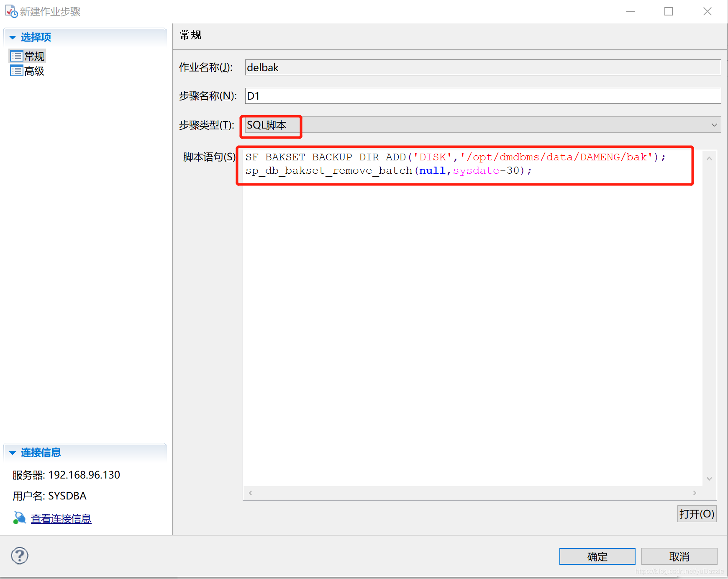This screenshot has height=579, width=728.
Task: Click the new job step window icon
Action: pos(11,11)
